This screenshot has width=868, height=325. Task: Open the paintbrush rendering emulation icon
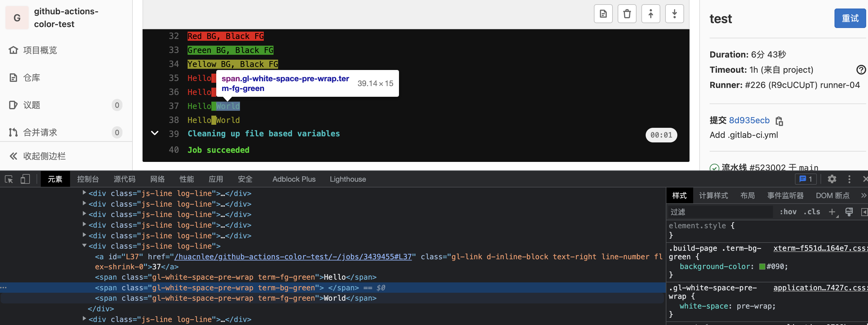tap(849, 212)
